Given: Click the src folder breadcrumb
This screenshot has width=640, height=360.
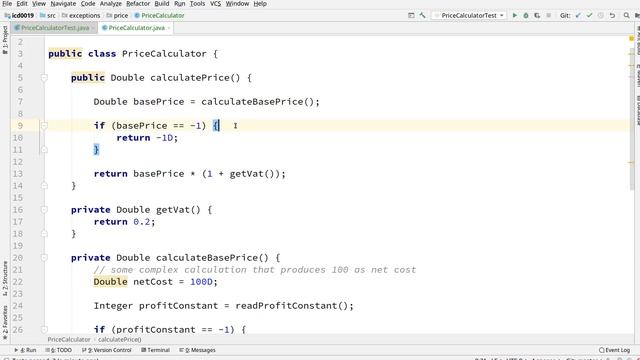Looking at the screenshot, I should (48, 16).
